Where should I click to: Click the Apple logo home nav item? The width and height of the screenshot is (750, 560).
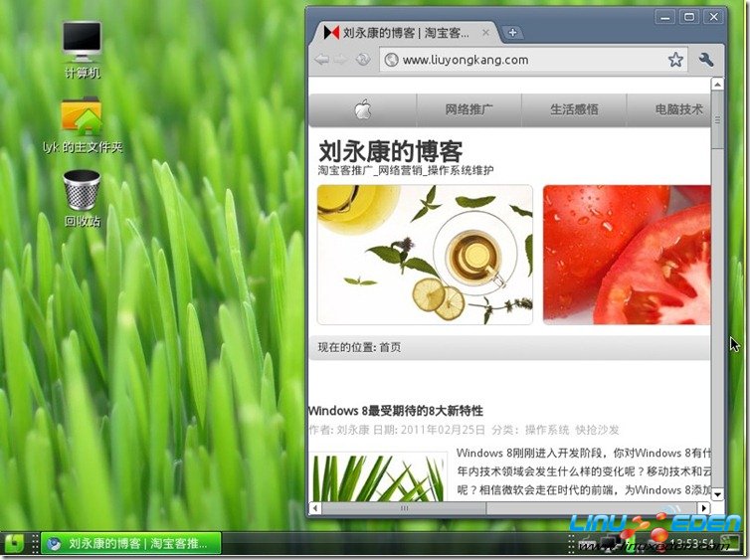click(362, 109)
